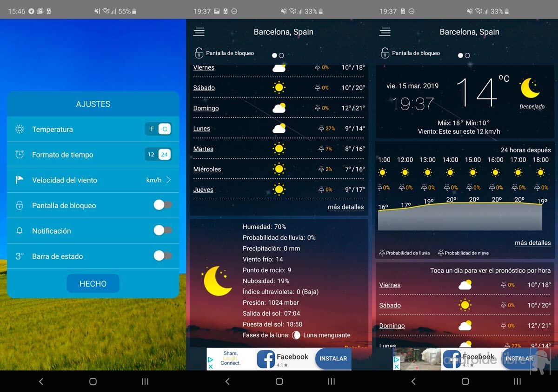The height and width of the screenshot is (392, 558).
Task: Select the 12-hour option in Formato de tiempo
Action: (151, 155)
